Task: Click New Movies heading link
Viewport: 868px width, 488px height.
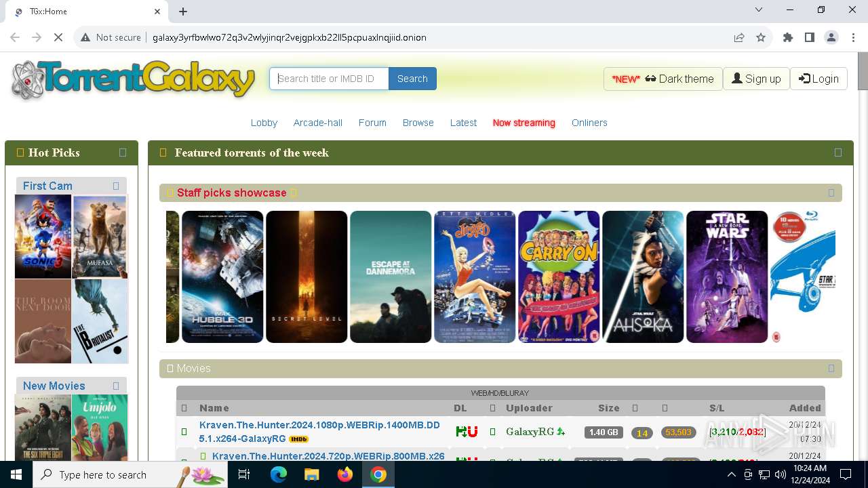Action: (x=54, y=386)
